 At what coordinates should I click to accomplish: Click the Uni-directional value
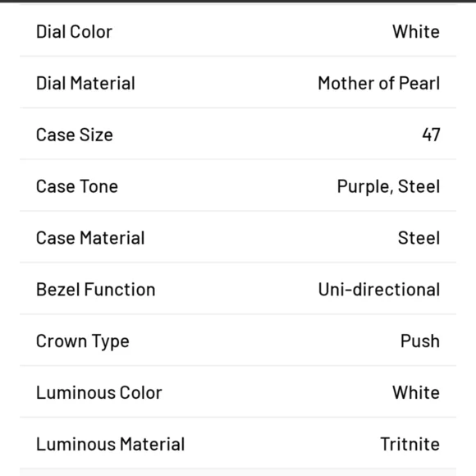[379, 290]
